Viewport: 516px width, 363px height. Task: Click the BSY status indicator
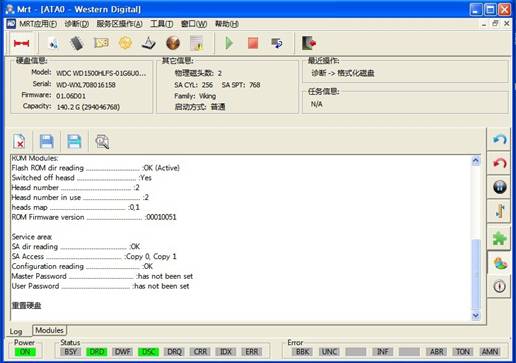click(70, 352)
